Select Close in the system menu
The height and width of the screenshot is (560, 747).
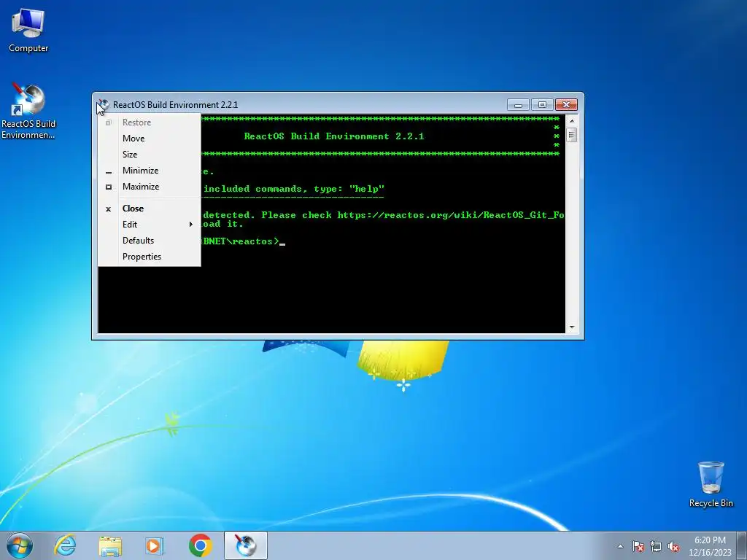pyautogui.click(x=149, y=209)
